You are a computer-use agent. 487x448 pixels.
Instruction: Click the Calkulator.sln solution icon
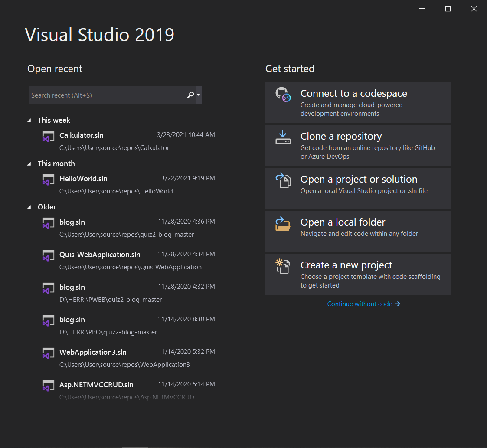(x=49, y=136)
